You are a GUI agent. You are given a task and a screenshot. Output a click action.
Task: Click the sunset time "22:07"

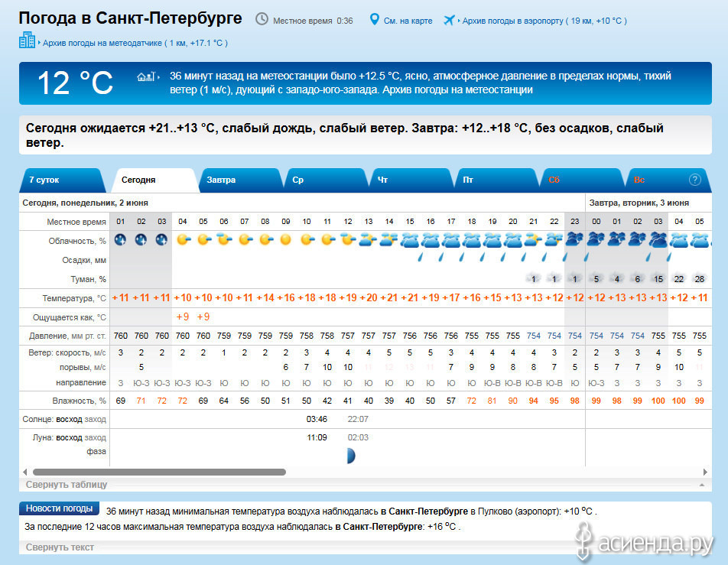tap(358, 419)
